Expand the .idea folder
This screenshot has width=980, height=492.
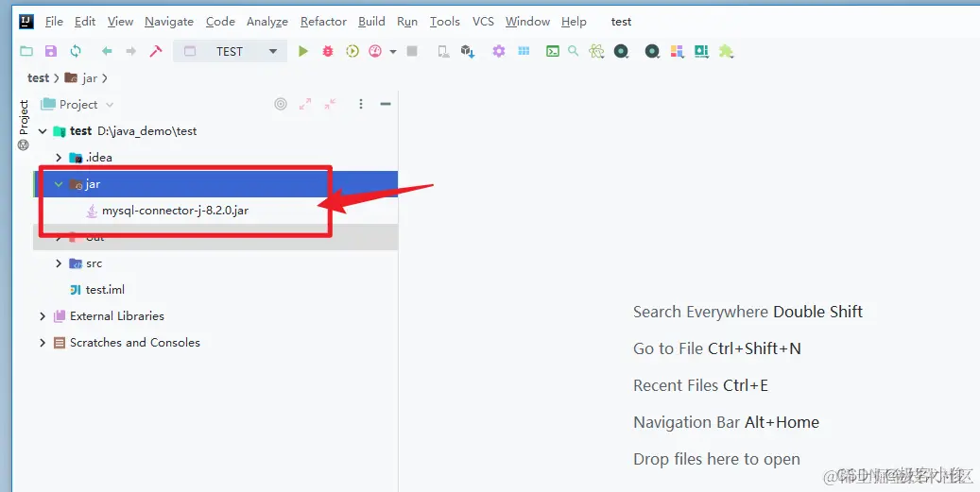(59, 158)
